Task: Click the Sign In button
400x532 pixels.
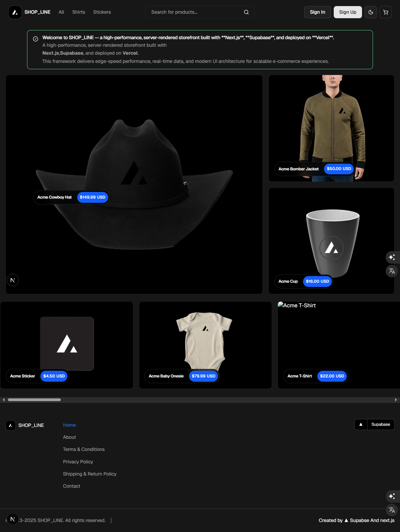Action: tap(318, 12)
